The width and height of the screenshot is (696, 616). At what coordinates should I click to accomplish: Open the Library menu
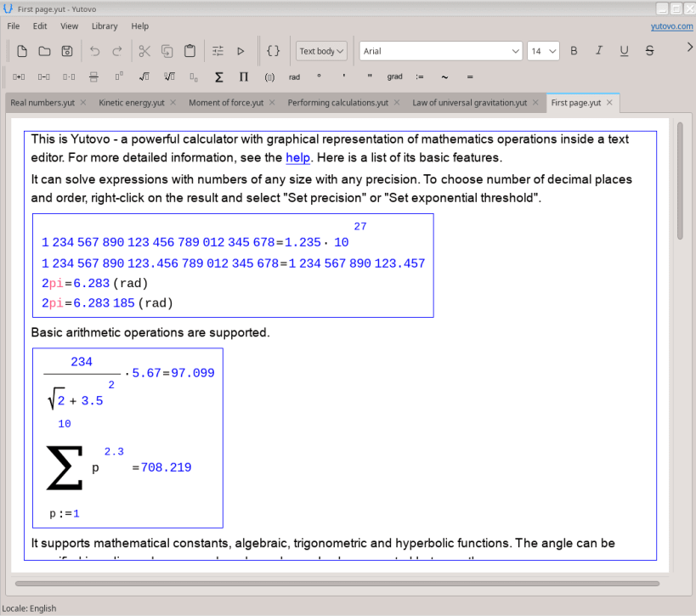[x=105, y=26]
